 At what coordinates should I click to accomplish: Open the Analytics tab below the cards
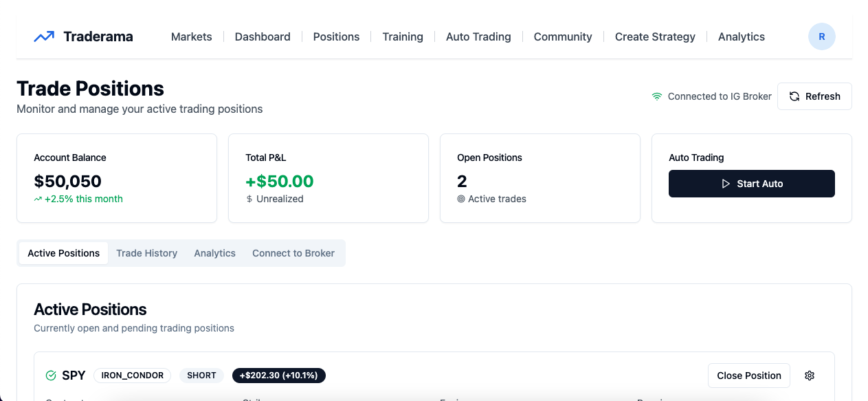click(x=214, y=253)
